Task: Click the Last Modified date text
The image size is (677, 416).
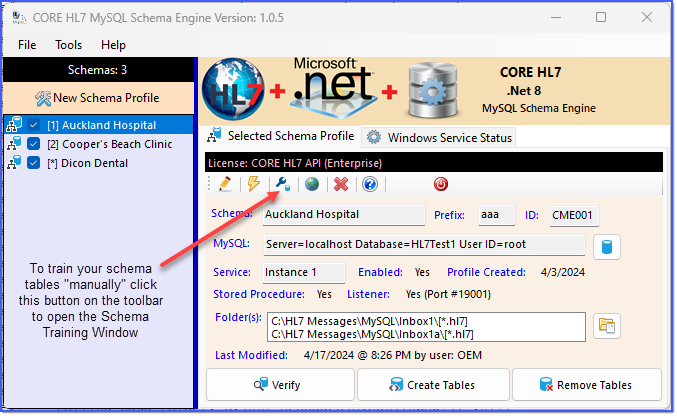Action: coord(392,355)
